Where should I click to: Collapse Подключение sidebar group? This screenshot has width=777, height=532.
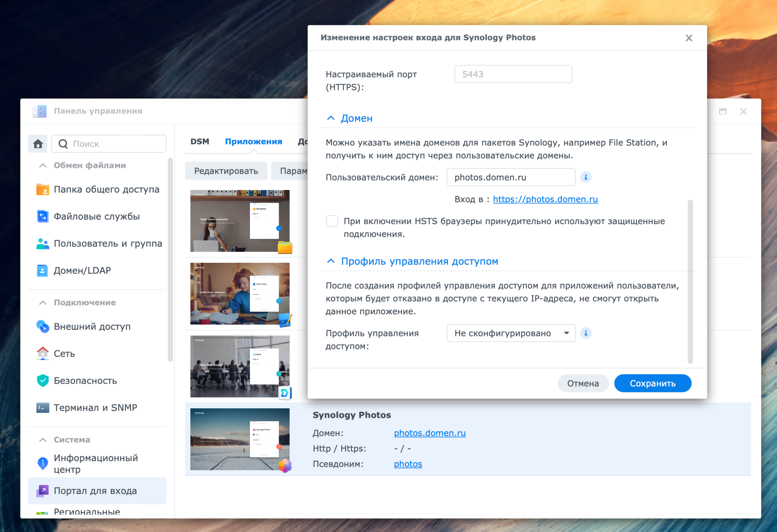click(x=43, y=303)
